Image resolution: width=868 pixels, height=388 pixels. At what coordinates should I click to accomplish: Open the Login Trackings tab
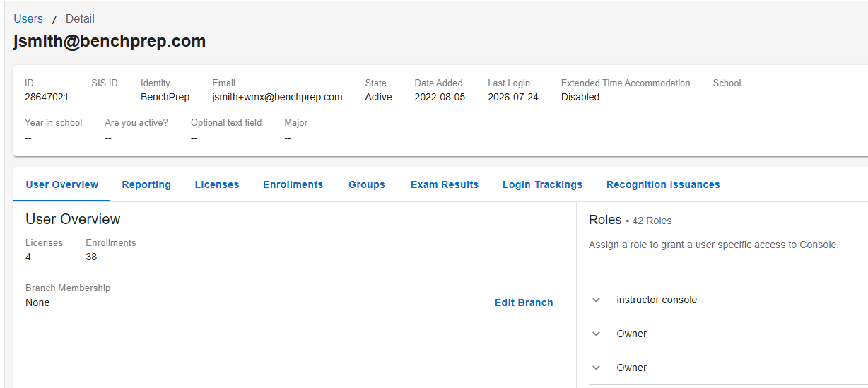click(x=542, y=184)
